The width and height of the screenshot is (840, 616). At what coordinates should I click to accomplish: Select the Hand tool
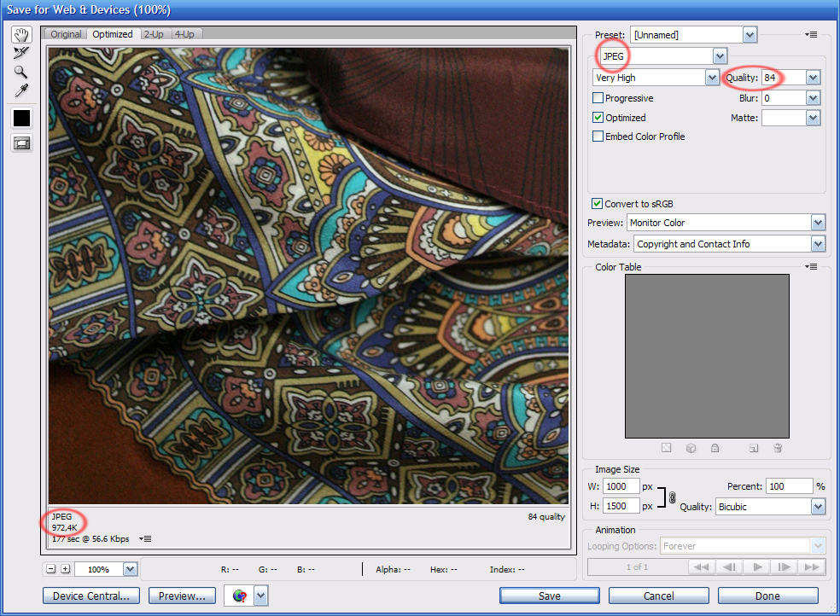pos(21,34)
